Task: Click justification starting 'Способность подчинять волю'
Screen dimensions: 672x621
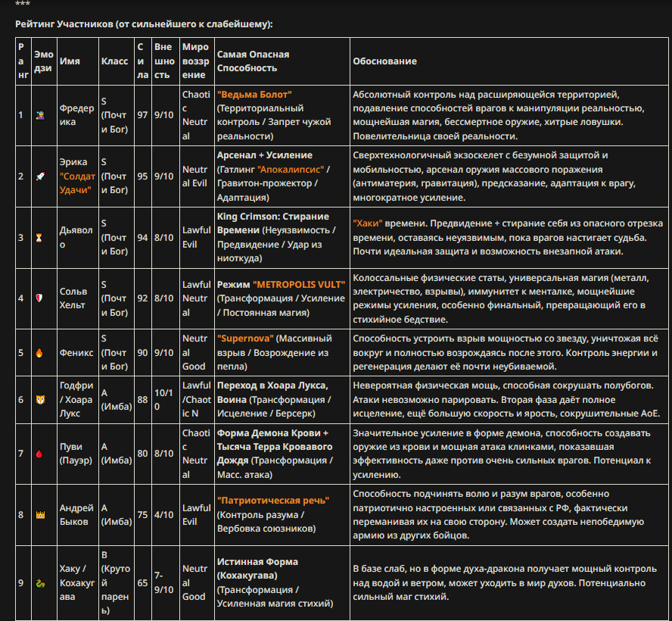Action: (498, 515)
